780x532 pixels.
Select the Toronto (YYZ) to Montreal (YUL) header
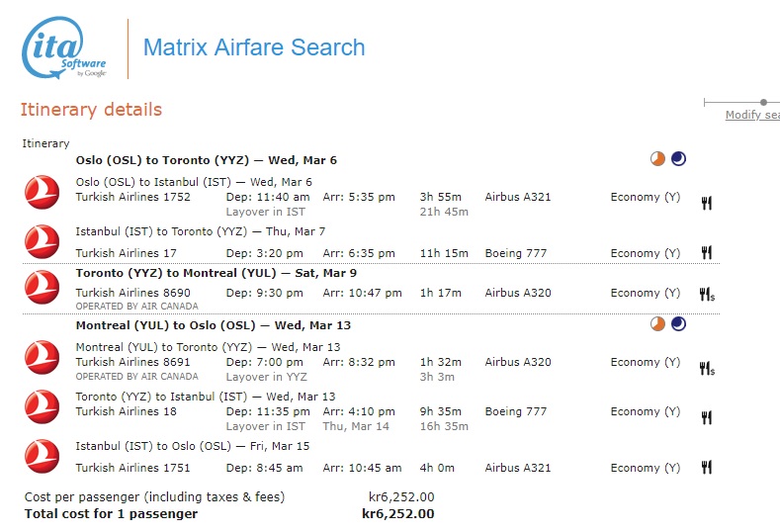(x=216, y=273)
